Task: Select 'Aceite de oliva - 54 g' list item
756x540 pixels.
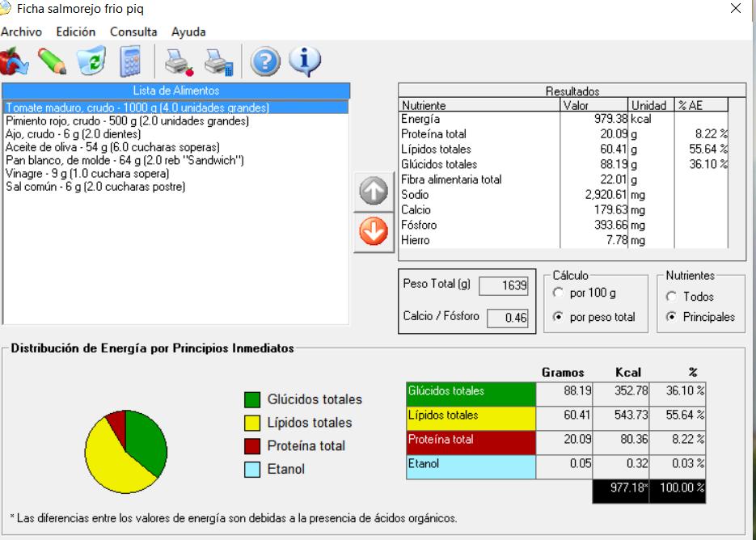Action: coord(112,147)
